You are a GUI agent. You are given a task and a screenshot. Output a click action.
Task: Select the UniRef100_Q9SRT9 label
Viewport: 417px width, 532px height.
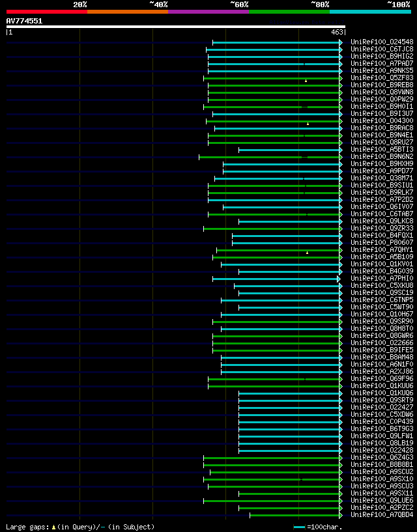382,400
